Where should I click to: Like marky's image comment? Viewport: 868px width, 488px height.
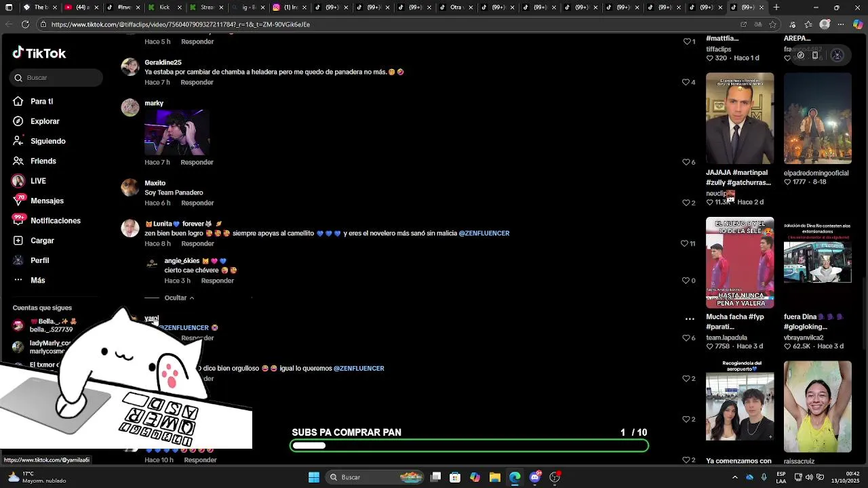tap(685, 162)
